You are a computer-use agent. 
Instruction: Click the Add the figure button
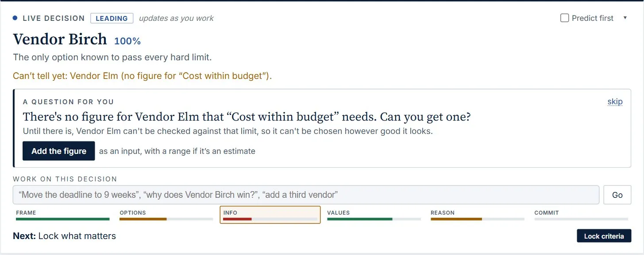(59, 151)
